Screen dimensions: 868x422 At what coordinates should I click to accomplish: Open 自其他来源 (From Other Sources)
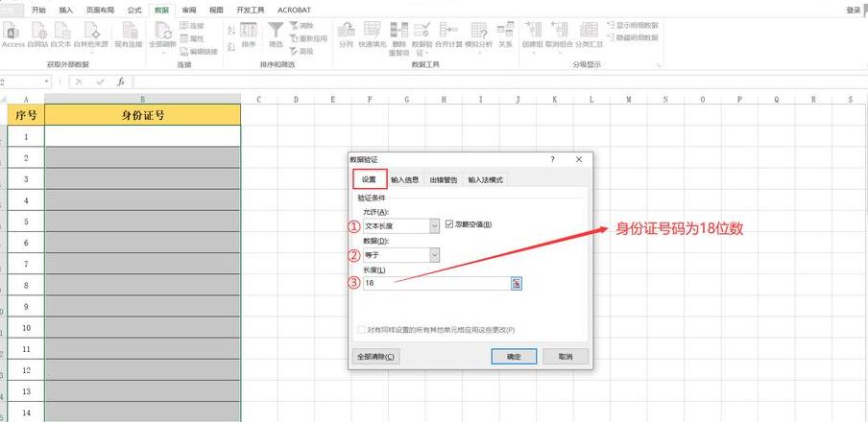coord(91,36)
